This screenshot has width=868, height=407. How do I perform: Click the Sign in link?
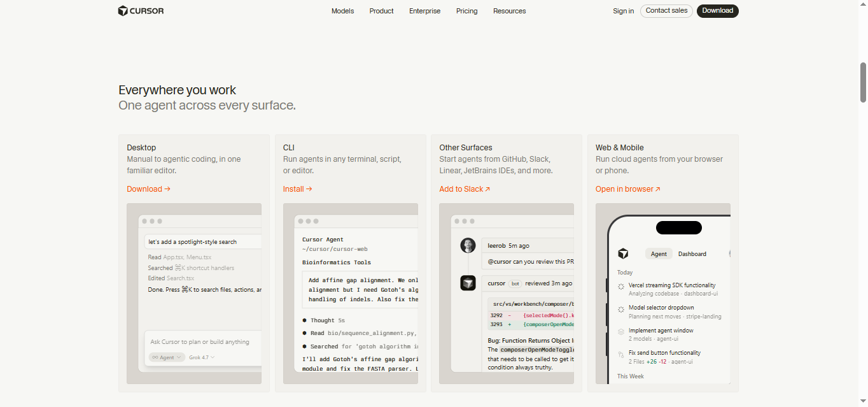pyautogui.click(x=623, y=11)
